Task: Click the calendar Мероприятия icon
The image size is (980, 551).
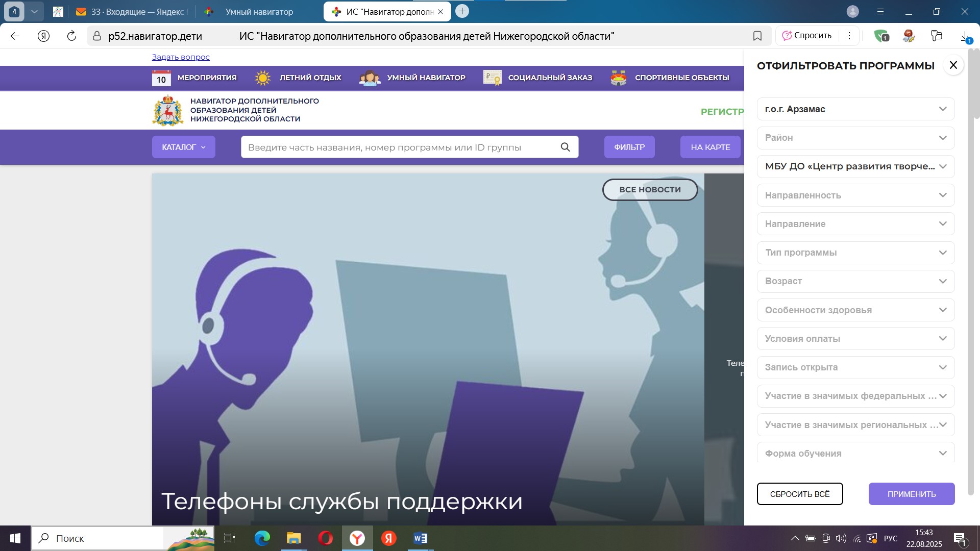Action: (161, 78)
